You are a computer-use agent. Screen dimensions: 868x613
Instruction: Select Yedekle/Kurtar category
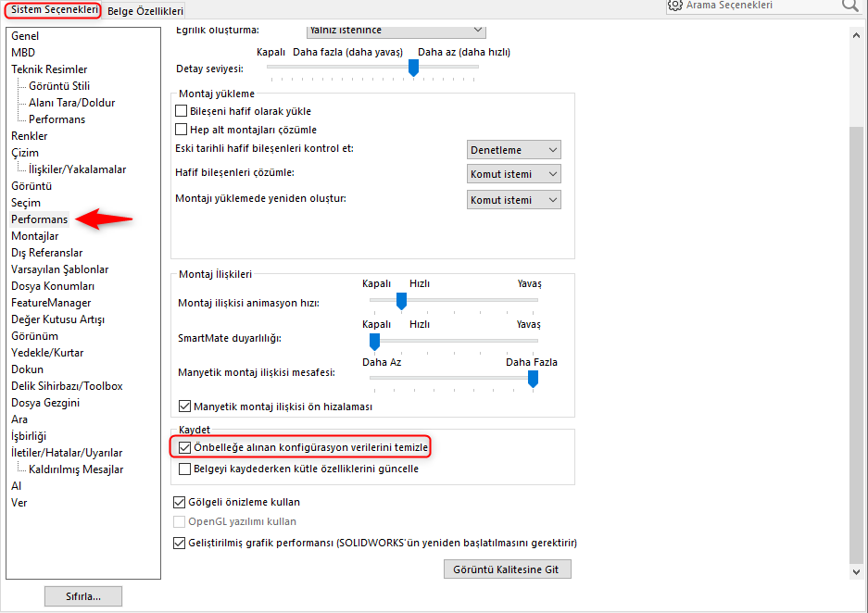(x=47, y=353)
